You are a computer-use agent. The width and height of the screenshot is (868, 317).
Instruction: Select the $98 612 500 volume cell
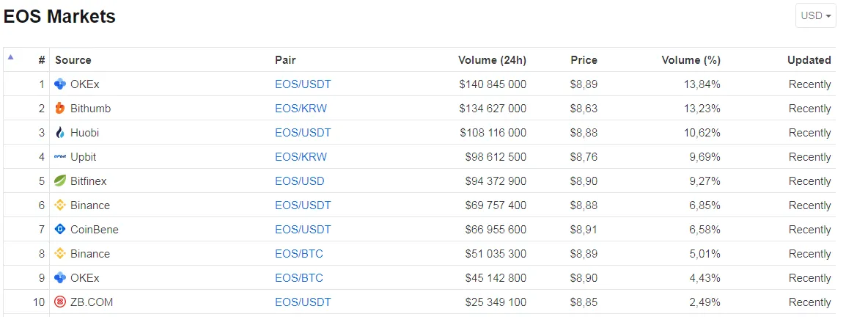pyautogui.click(x=496, y=157)
